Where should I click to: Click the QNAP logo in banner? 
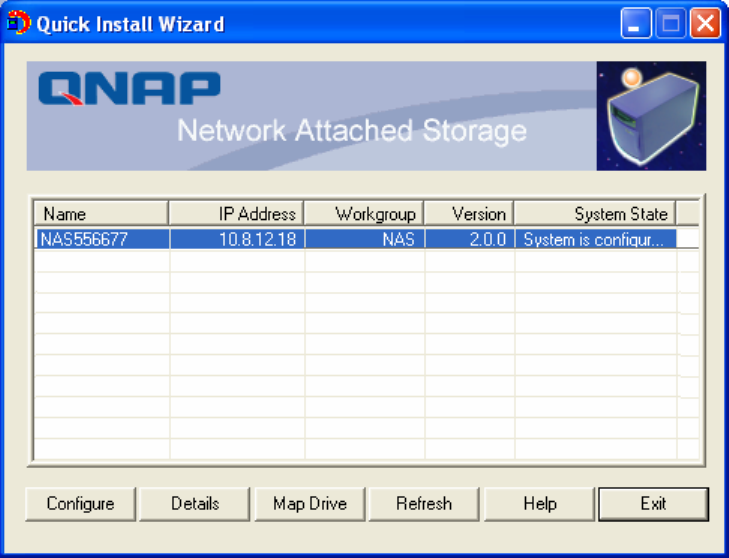[x=129, y=88]
